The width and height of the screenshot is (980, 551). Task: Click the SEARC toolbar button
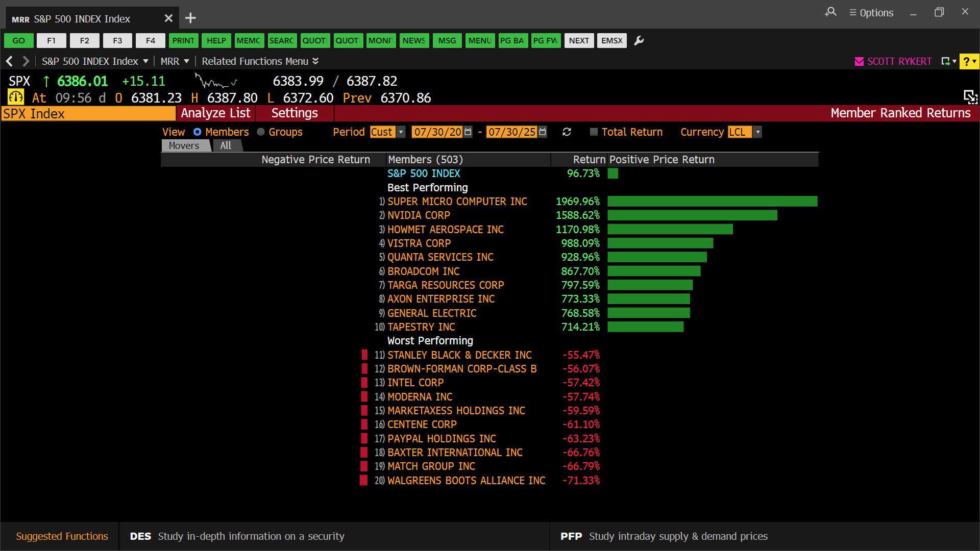[282, 41]
